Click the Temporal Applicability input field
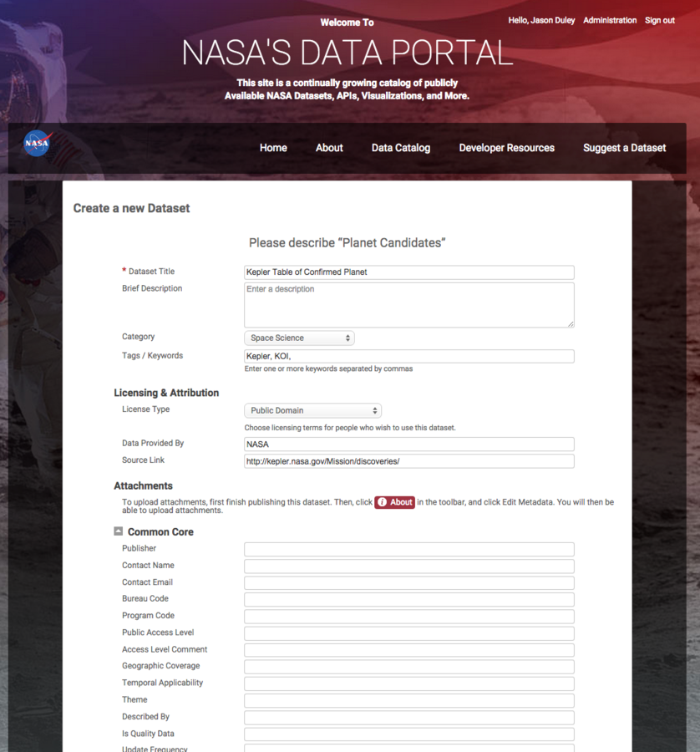 click(x=409, y=683)
